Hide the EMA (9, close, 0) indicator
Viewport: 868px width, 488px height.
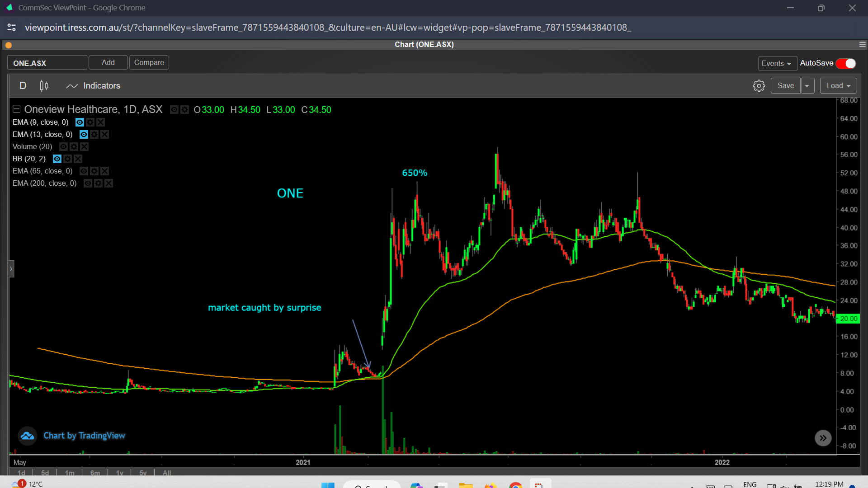point(80,122)
